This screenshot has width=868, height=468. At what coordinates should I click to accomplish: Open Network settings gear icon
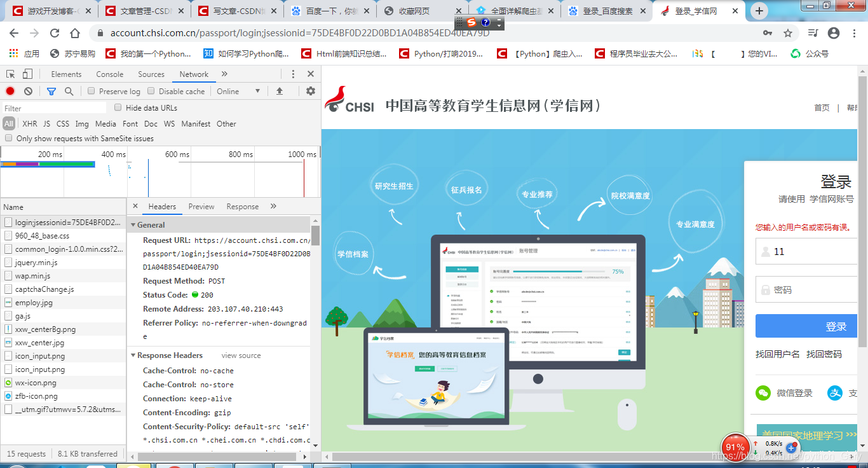[x=311, y=91]
